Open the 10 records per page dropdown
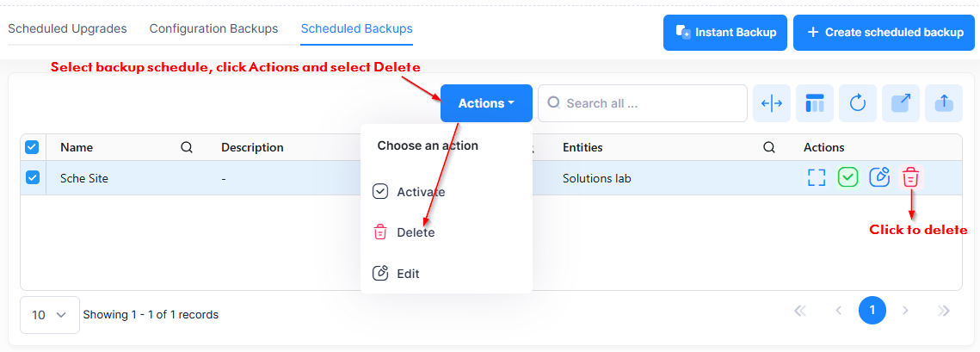 [49, 315]
